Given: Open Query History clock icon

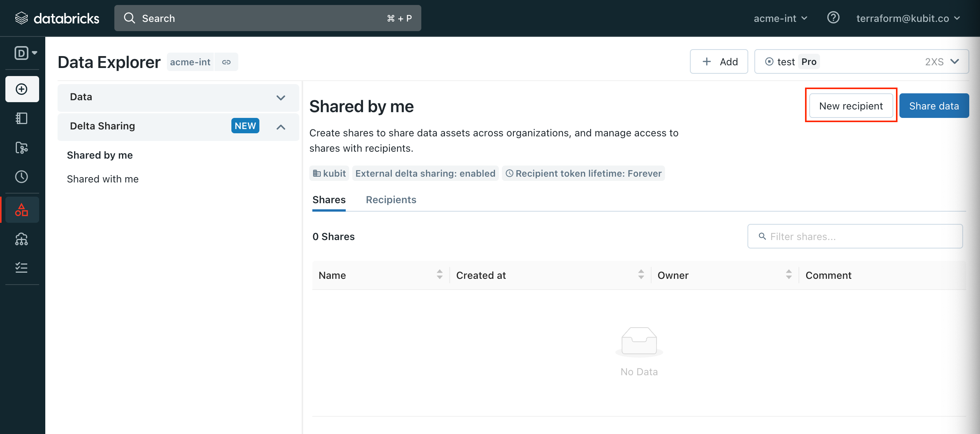Looking at the screenshot, I should point(22,177).
